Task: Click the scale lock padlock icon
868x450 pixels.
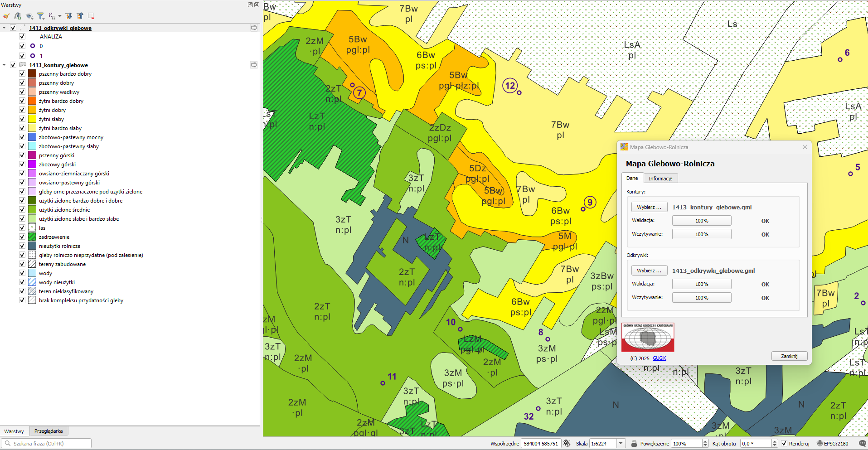Action: coord(634,444)
